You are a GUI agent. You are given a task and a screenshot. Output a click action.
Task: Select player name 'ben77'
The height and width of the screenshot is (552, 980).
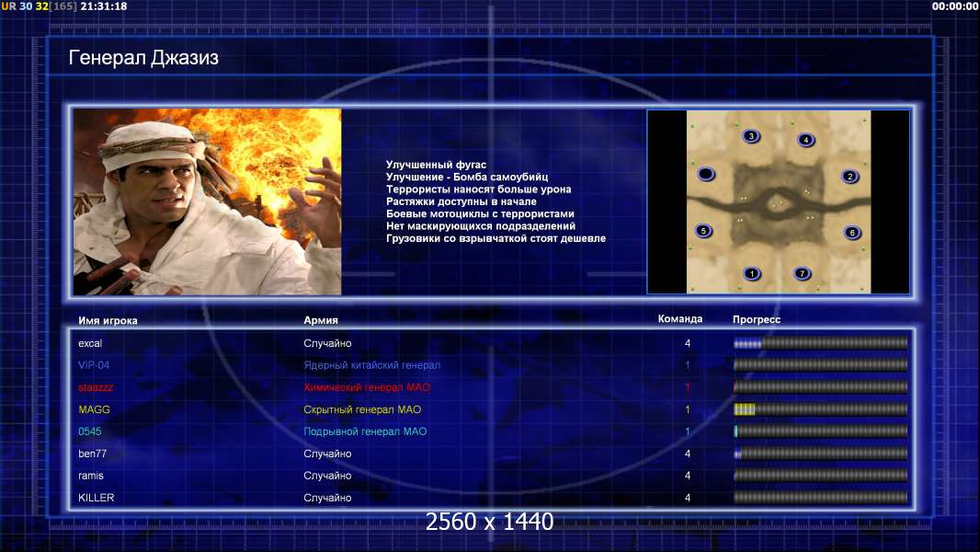(x=93, y=454)
